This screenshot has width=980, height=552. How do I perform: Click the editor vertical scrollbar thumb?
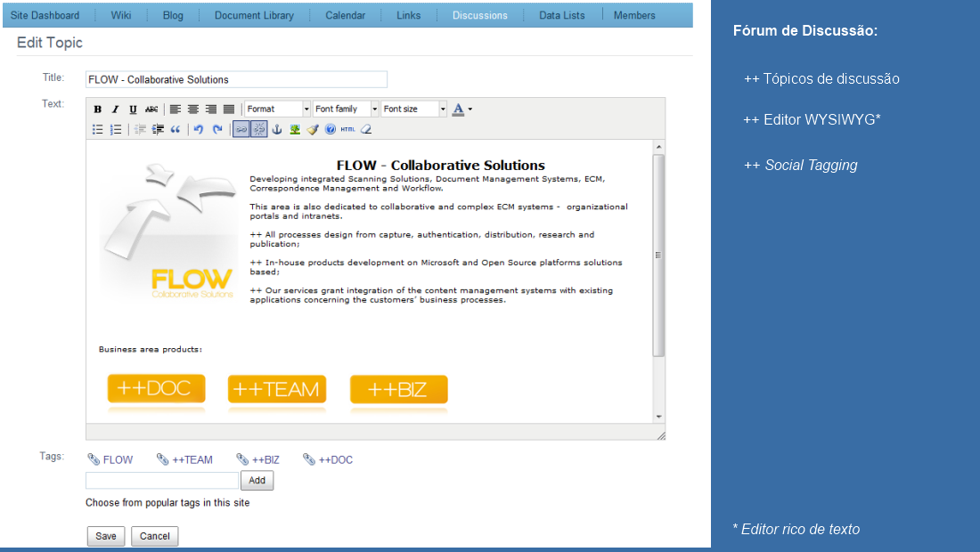tap(658, 255)
